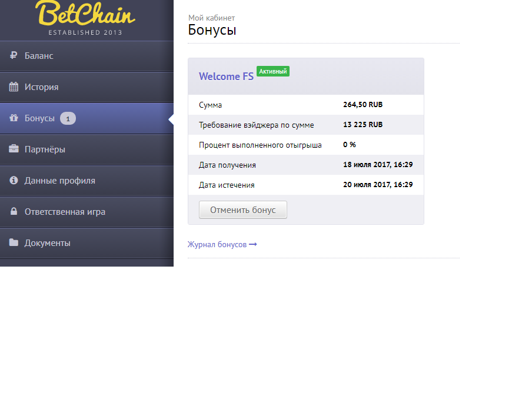The height and width of the screenshot is (399, 532).
Task: Click the ruble icon beside Баланс
Action: 14,55
